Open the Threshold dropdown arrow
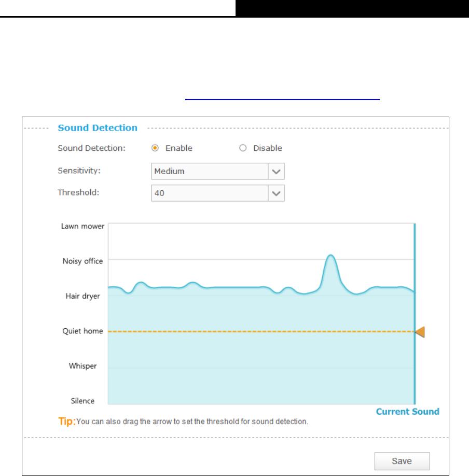This screenshot has width=469, height=476. pos(276,193)
